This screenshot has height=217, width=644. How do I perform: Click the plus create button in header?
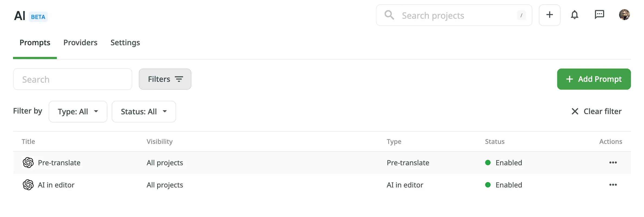click(x=549, y=15)
